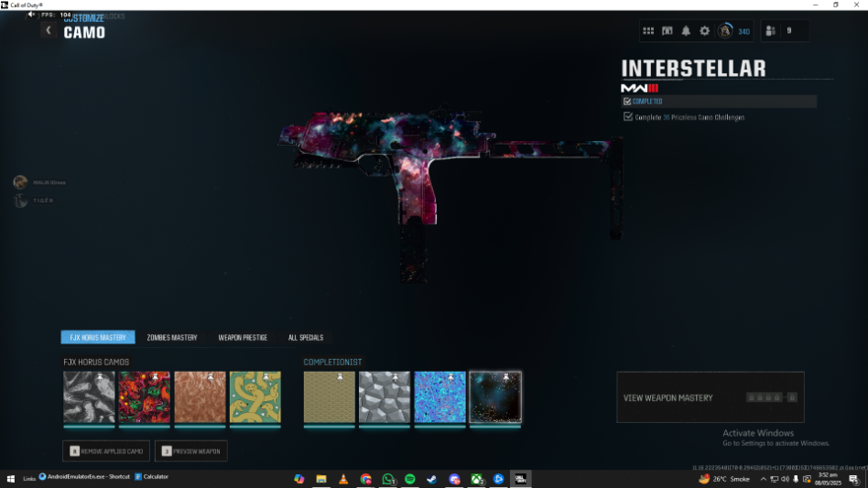The image size is (868, 488).
Task: Launch VLC media player from the taskbar
Action: click(x=343, y=479)
